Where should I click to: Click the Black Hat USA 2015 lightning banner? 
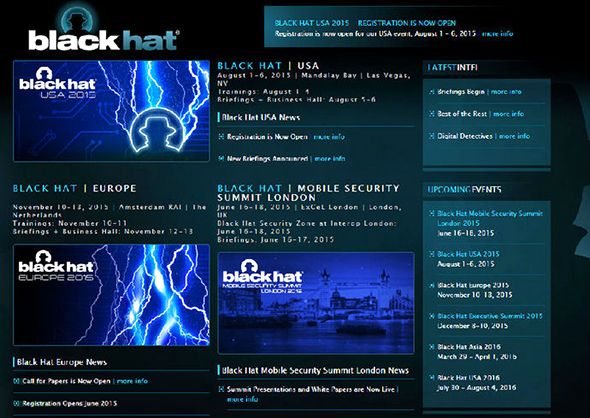click(111, 111)
